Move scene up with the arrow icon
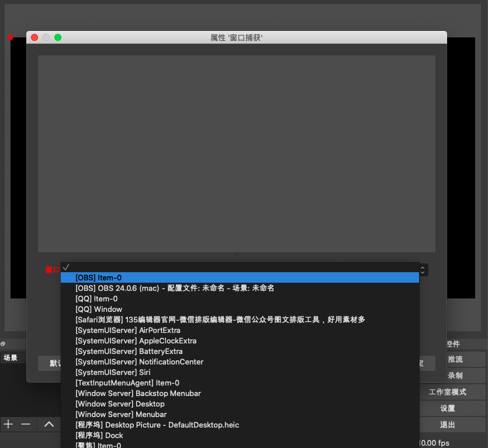 49,424
